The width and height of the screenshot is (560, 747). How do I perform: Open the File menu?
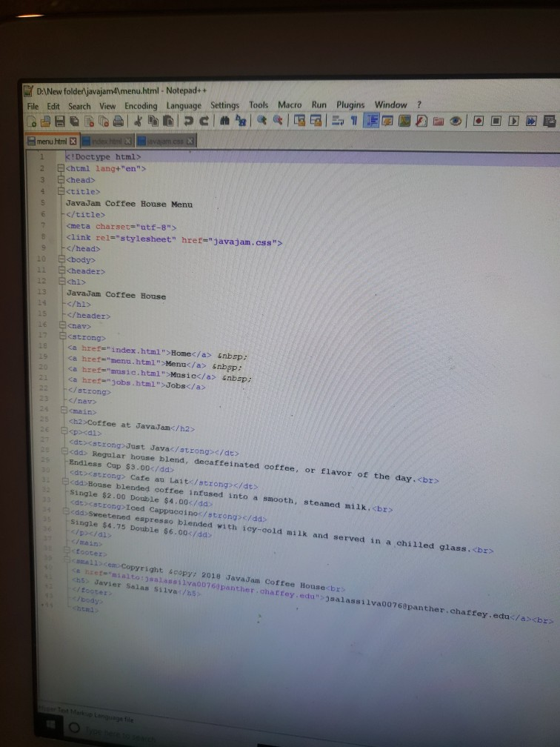[33, 106]
